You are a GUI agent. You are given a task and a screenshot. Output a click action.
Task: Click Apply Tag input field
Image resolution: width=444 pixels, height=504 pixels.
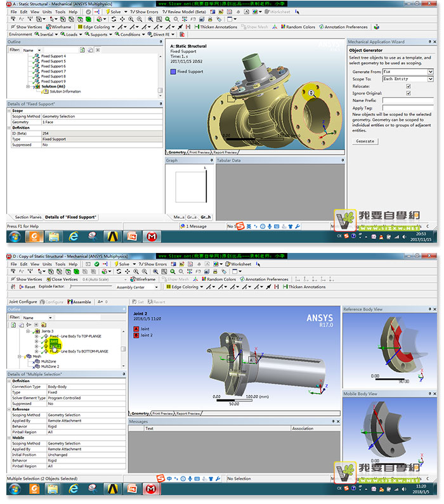[x=408, y=108]
